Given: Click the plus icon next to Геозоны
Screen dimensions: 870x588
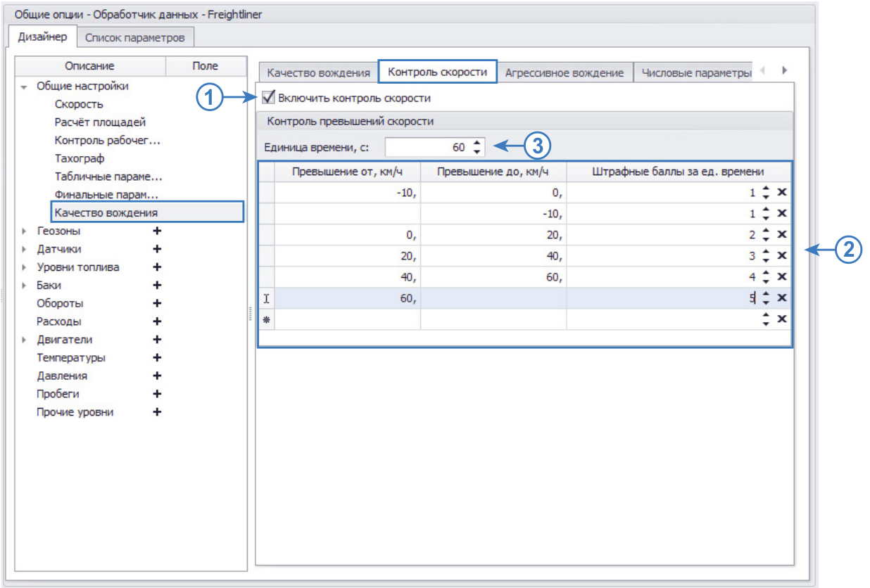Looking at the screenshot, I should 157,231.
